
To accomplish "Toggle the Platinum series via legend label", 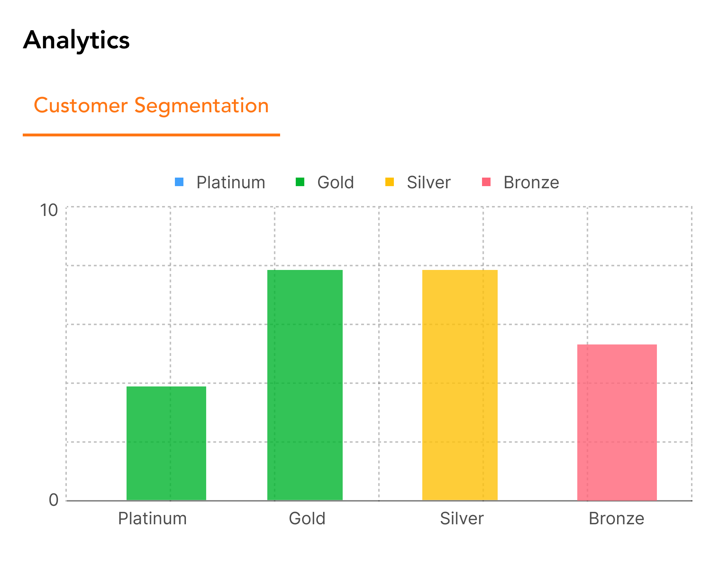I will [x=231, y=183].
